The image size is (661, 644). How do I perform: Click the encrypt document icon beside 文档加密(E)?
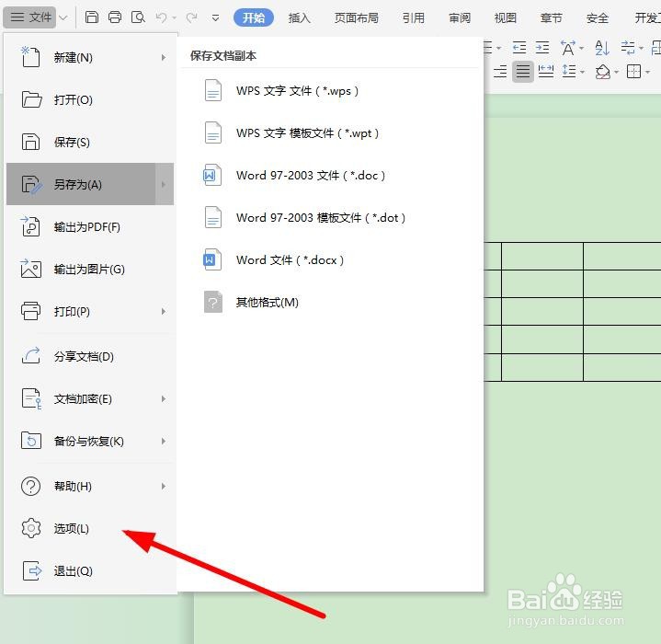pos(31,398)
